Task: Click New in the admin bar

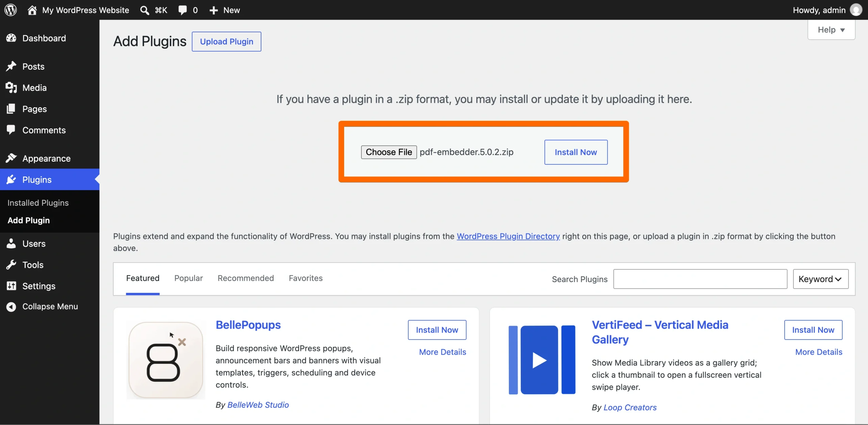Action: (x=232, y=10)
